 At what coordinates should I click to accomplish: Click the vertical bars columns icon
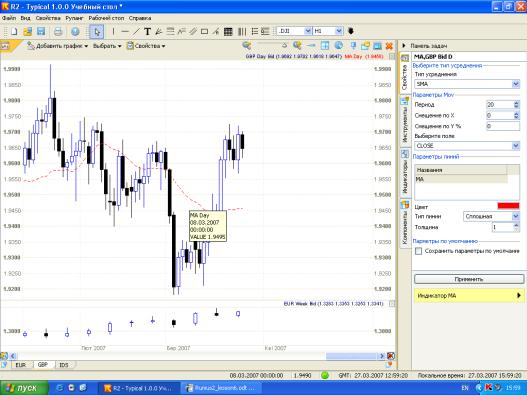coord(242,32)
